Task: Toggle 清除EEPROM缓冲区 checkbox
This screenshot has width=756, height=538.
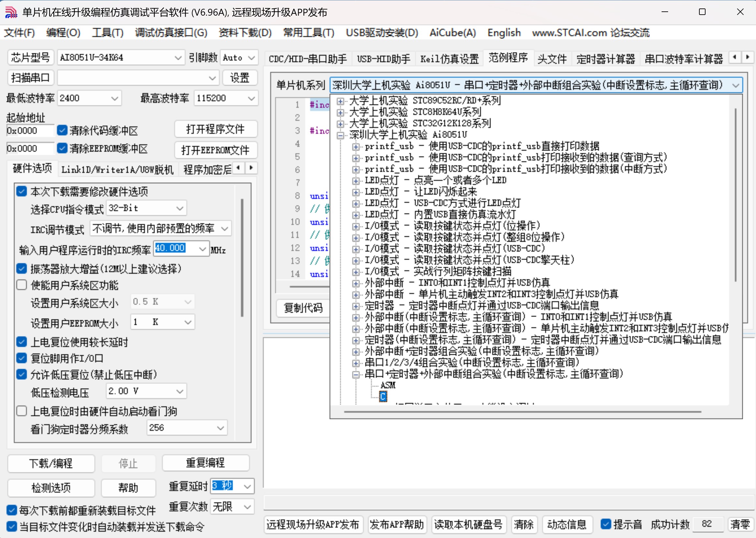Action: pos(62,148)
